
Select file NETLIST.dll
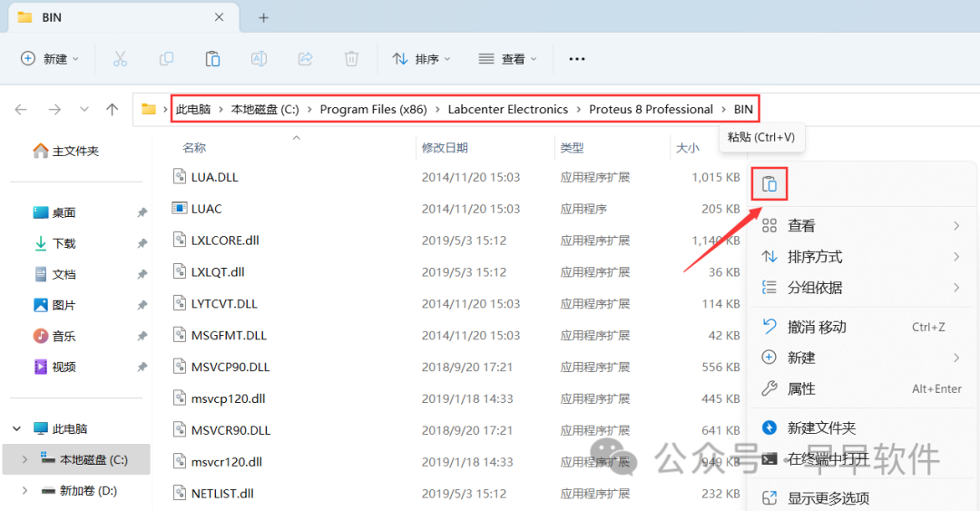(222, 494)
